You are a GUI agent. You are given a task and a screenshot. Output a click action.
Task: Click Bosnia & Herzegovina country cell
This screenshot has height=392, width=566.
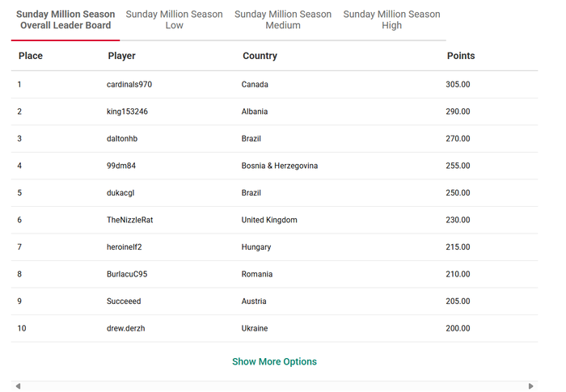tap(279, 166)
